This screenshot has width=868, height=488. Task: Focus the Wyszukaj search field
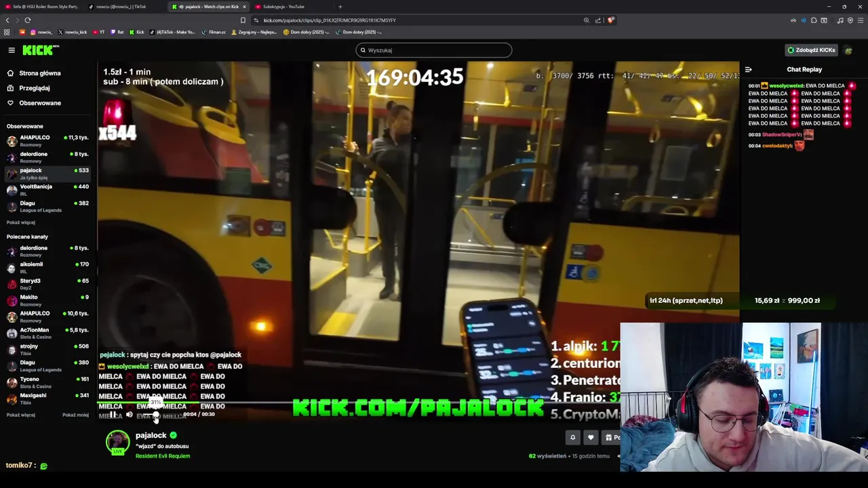pos(434,50)
